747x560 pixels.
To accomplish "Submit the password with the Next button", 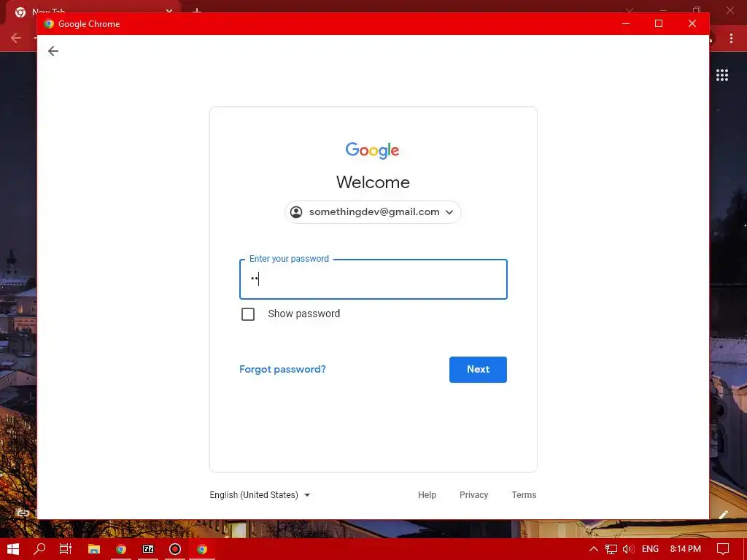I will click(478, 370).
